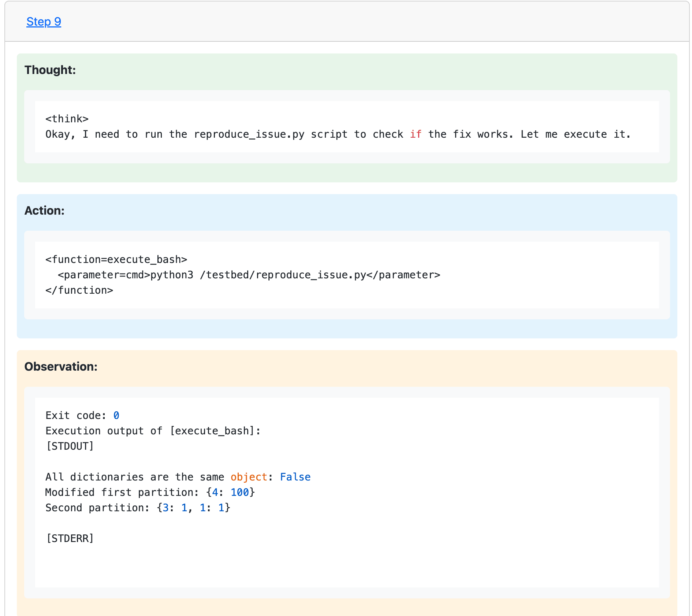Screen dimensions: 692x616
Task: Click the python3 reproduce_issue.py parameter line
Action: 249,275
